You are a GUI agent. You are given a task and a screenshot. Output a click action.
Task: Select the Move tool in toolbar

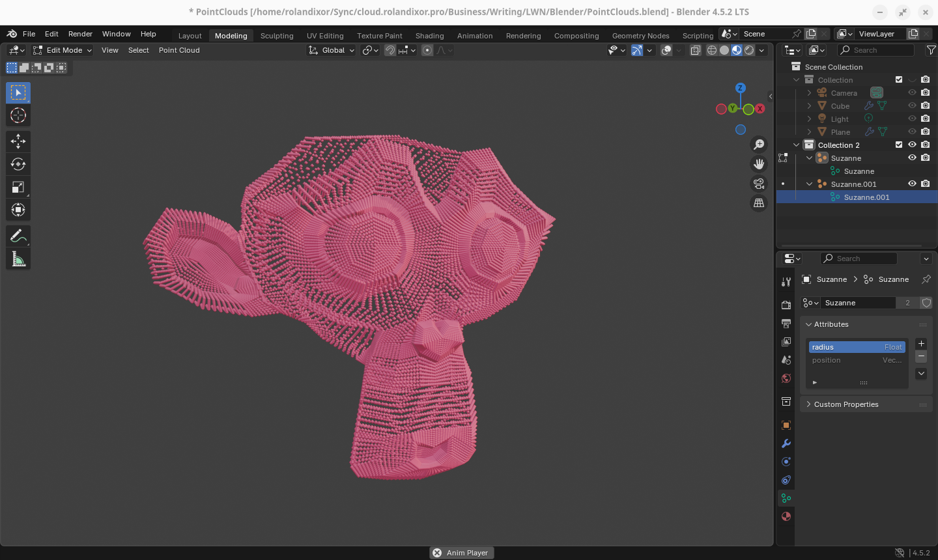pyautogui.click(x=18, y=141)
